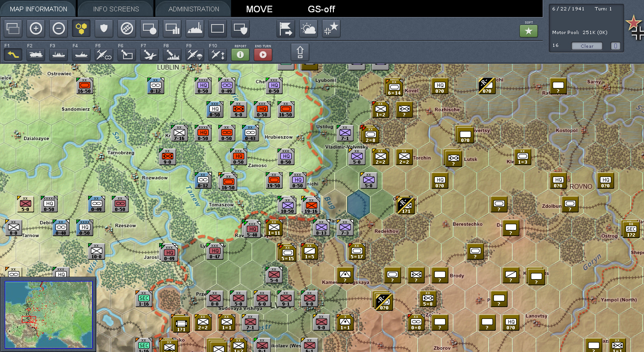Screen dimensions: 644x352
Task: Select F10 air transfer icon
Action: tap(217, 54)
